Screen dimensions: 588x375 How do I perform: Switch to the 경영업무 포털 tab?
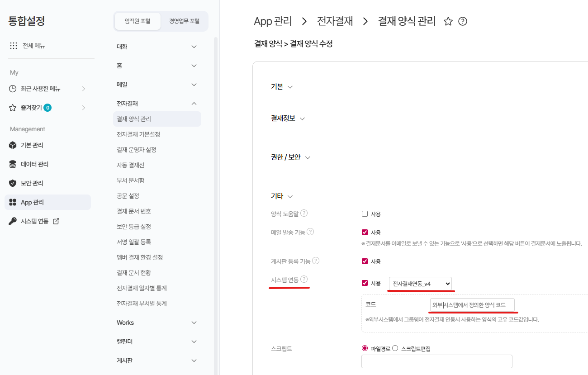click(x=184, y=21)
